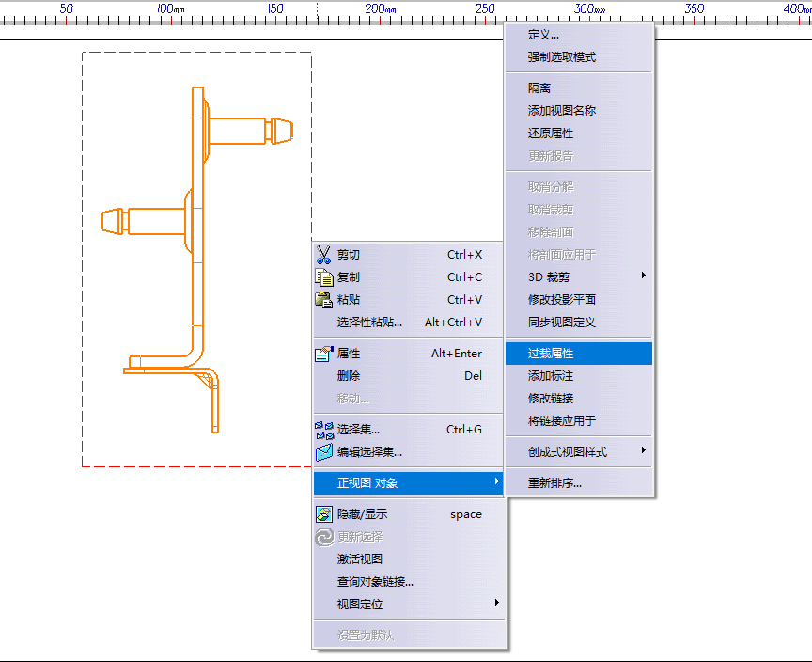812x662 pixels.
Task: Select 激活视图 from context menu
Action: [360, 560]
